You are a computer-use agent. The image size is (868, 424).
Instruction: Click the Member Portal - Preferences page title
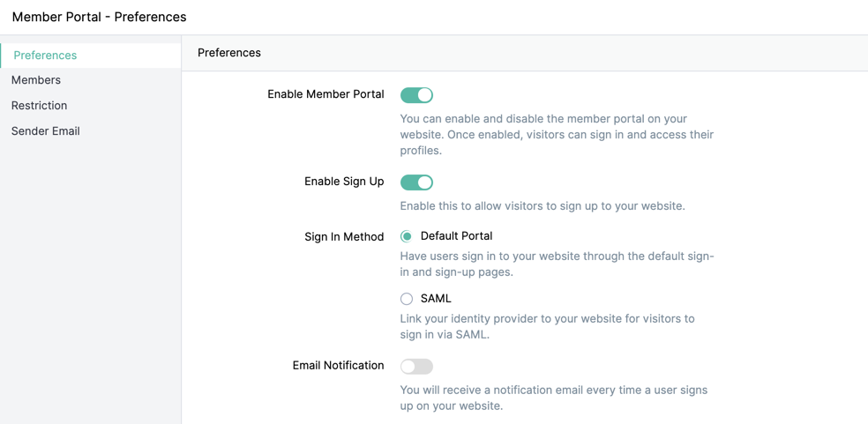click(x=99, y=17)
